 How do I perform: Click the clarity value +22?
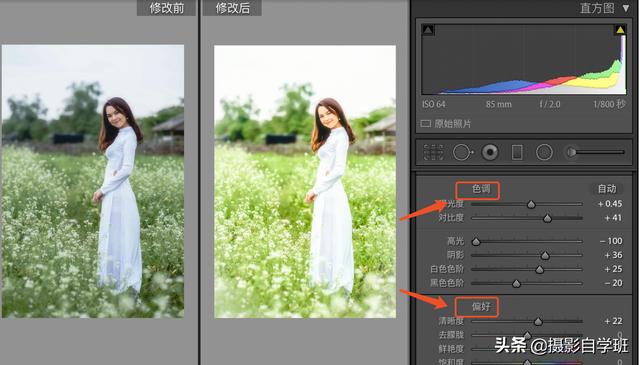point(613,321)
